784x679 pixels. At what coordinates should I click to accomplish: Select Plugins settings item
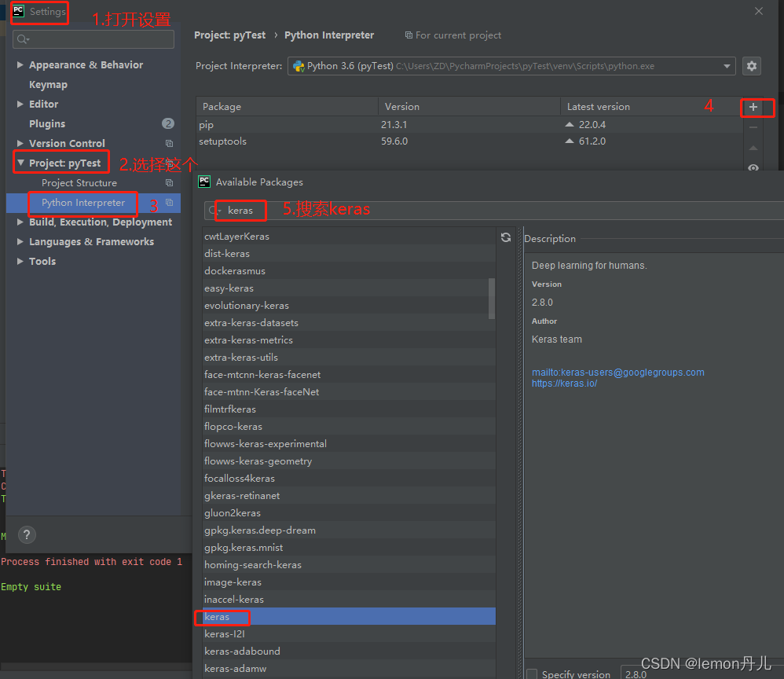tap(47, 123)
